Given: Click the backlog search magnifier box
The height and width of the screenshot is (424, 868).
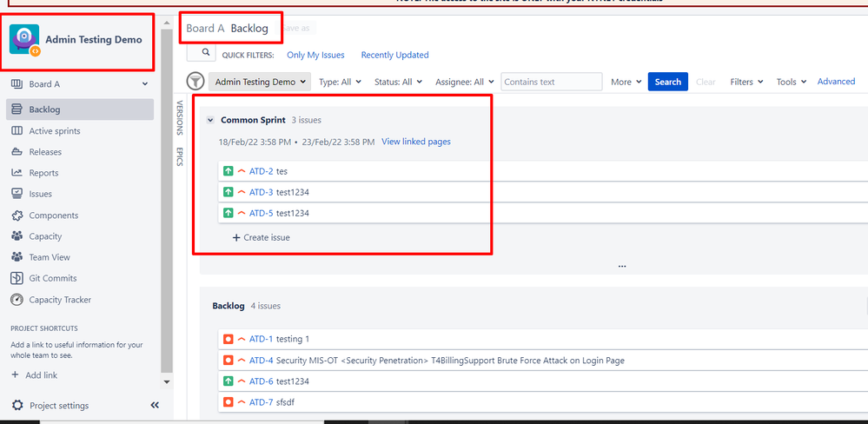Looking at the screenshot, I should (201, 53).
